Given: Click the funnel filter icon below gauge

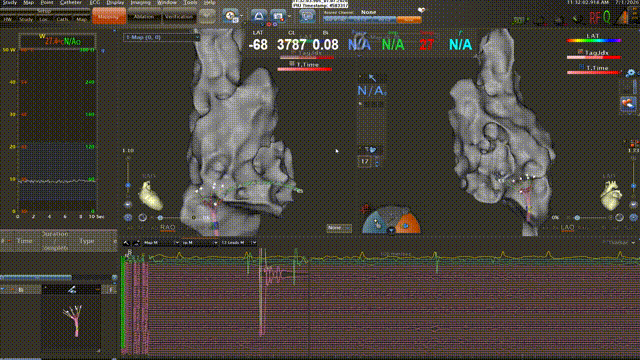Looking at the screenshot, I should coord(391,231).
